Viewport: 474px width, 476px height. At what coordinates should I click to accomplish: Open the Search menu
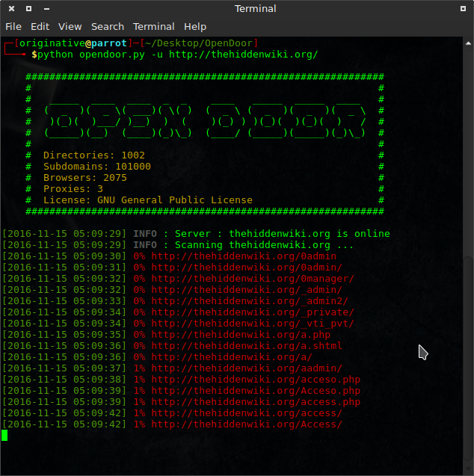click(108, 26)
